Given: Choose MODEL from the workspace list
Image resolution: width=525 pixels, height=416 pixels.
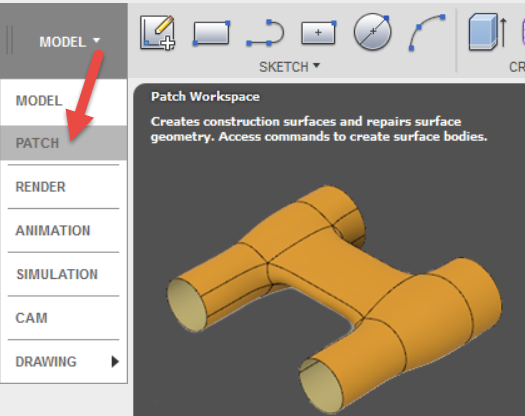Looking at the screenshot, I should click(64, 101).
